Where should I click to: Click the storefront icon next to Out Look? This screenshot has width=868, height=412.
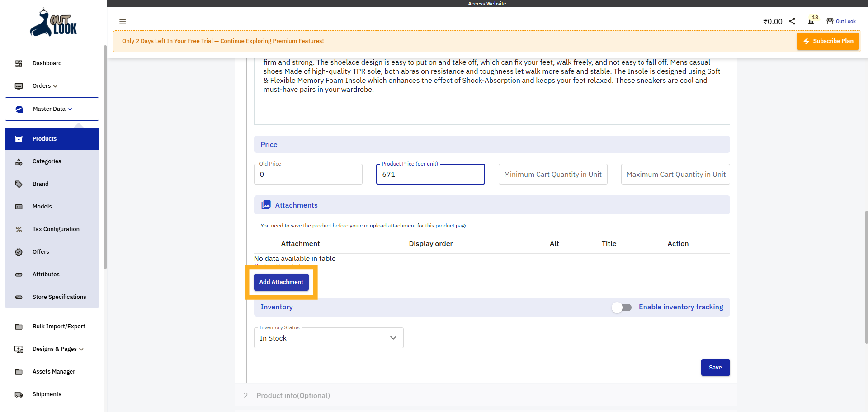click(830, 21)
